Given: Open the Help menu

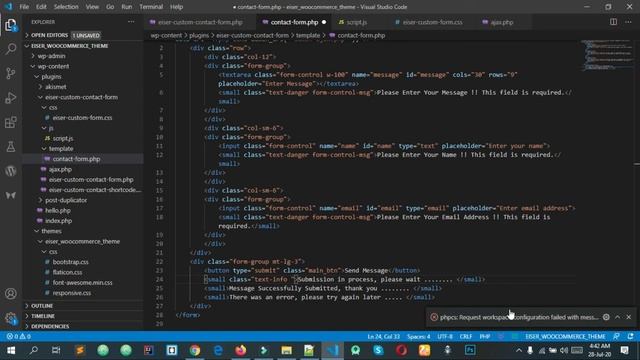Looking at the screenshot, I should coord(176,7).
